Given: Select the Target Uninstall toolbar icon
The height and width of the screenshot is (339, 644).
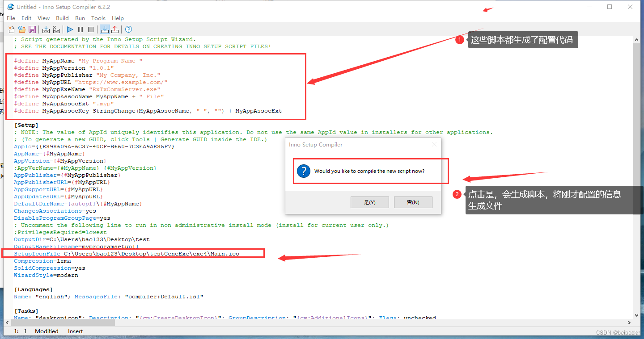Looking at the screenshot, I should point(115,29).
